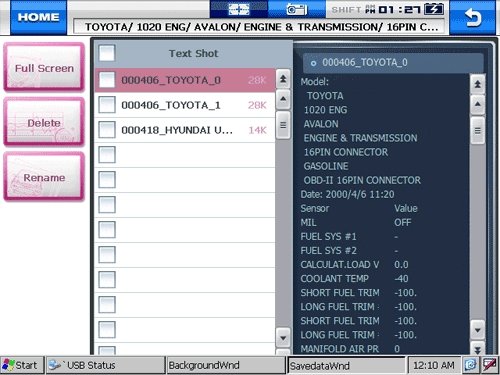The image size is (500, 375).
Task: Toggle the select-all checkbox beside Text Shot
Action: coord(107,53)
